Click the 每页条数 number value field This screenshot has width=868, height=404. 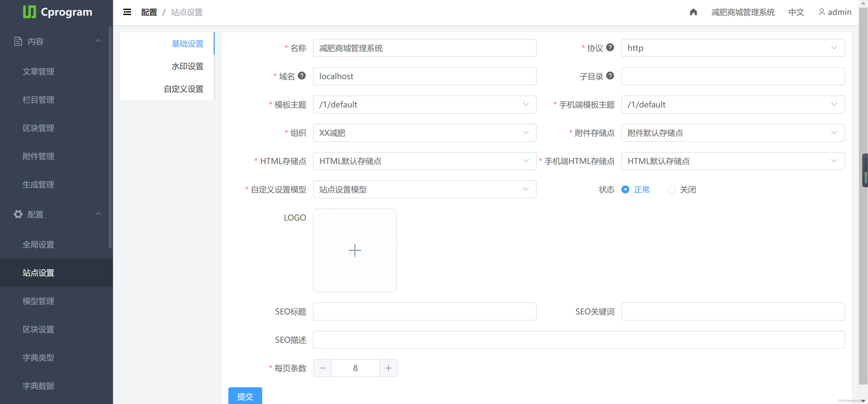tap(356, 368)
